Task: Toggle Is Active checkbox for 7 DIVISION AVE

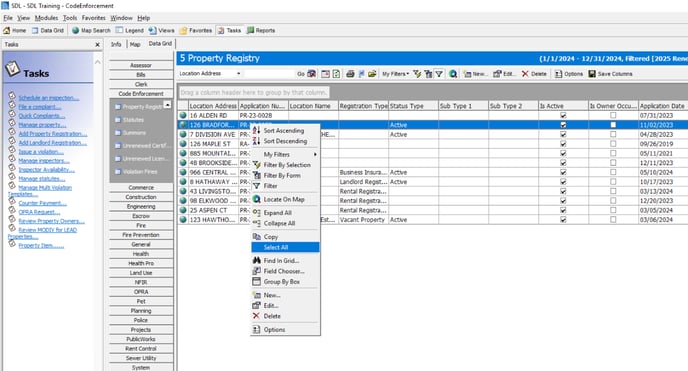Action: coord(563,134)
